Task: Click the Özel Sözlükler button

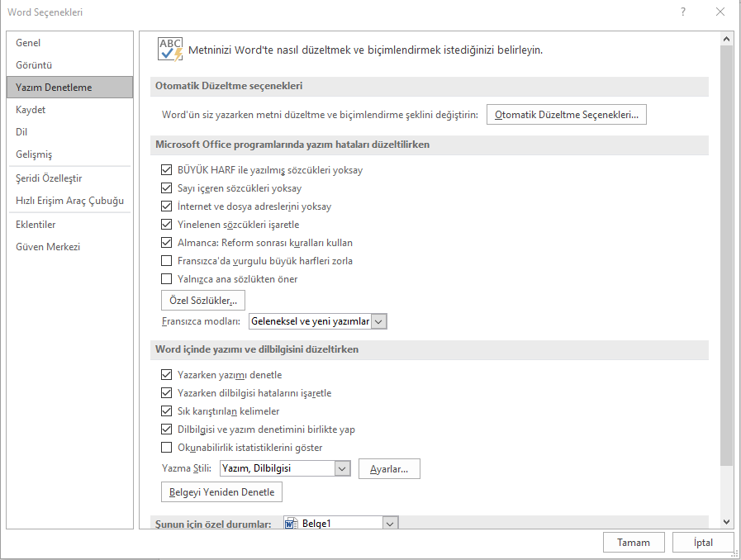Action: click(x=202, y=301)
